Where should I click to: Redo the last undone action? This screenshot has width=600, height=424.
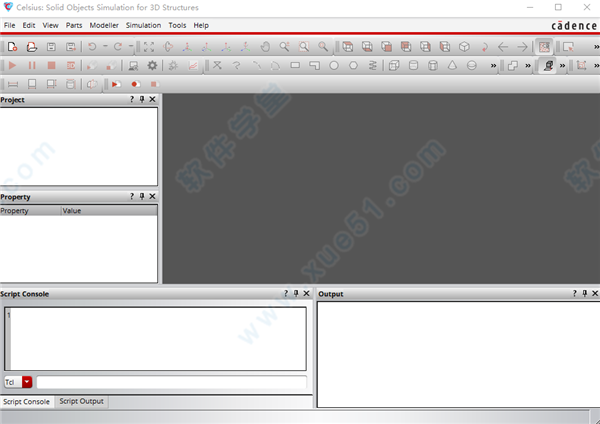pos(118,47)
